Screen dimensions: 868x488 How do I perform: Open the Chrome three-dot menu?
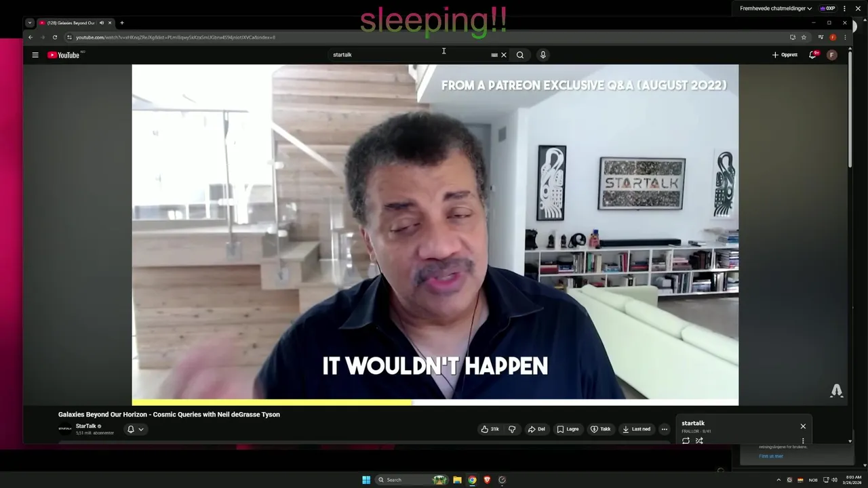tap(845, 37)
